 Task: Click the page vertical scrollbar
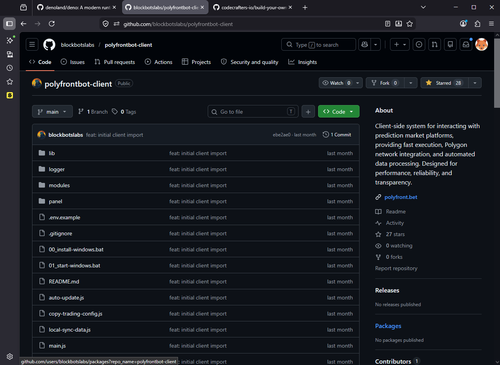coord(497,73)
